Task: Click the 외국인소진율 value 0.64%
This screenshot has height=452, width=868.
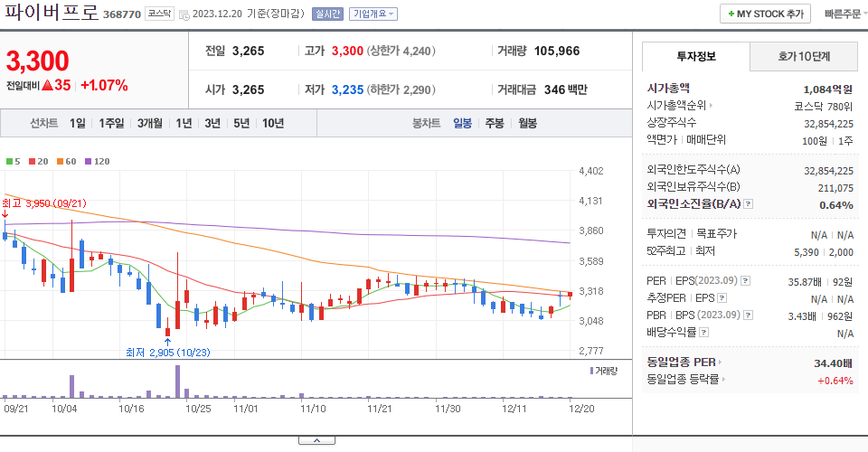Action: click(x=835, y=205)
